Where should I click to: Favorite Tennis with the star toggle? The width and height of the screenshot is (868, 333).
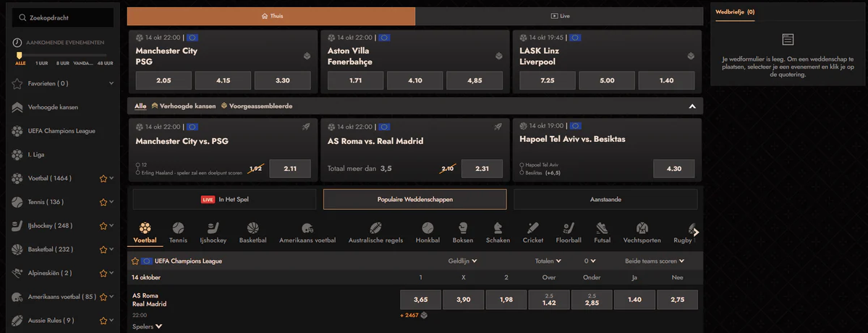(x=103, y=202)
